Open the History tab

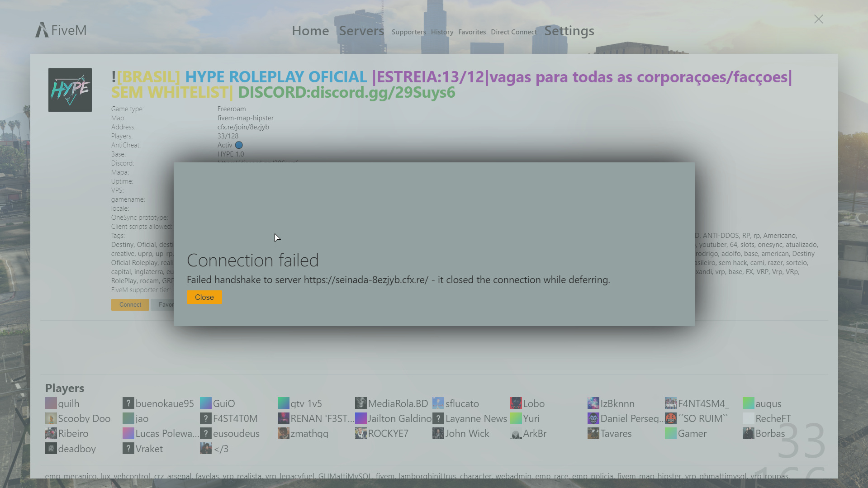point(442,32)
